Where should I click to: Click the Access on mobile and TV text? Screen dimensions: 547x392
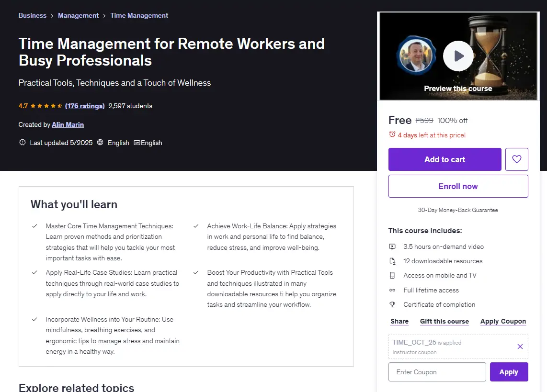(440, 275)
